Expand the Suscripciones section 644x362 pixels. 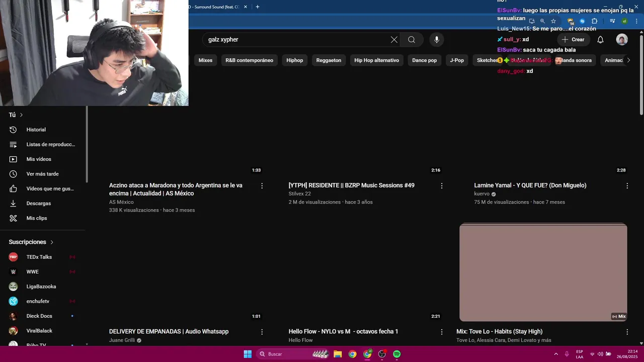coord(31,242)
